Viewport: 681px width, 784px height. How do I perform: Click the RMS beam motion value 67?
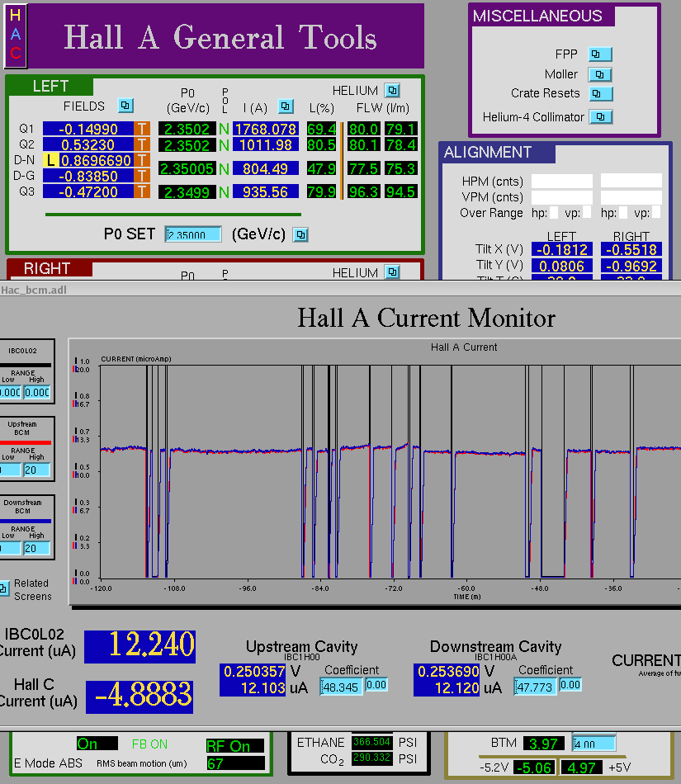(235, 763)
